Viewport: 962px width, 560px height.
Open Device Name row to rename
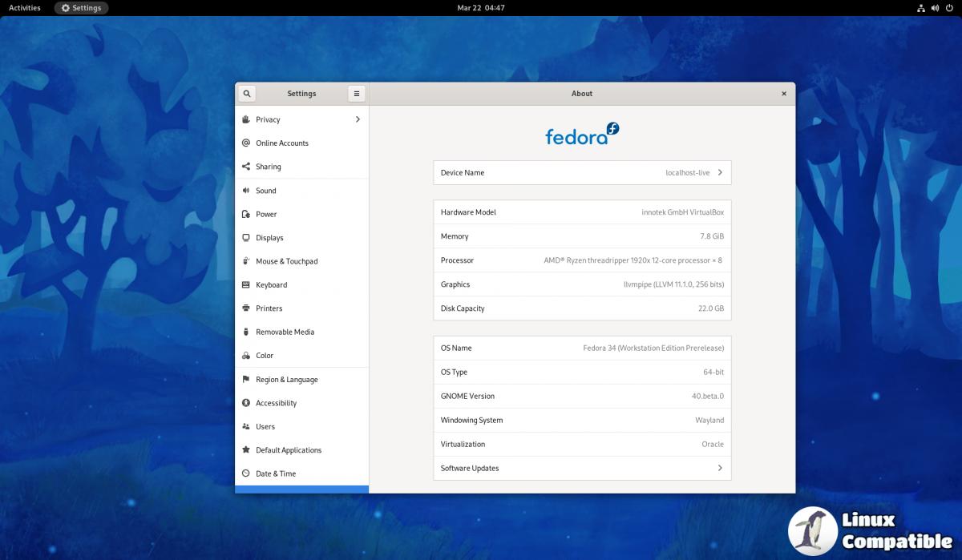point(582,173)
